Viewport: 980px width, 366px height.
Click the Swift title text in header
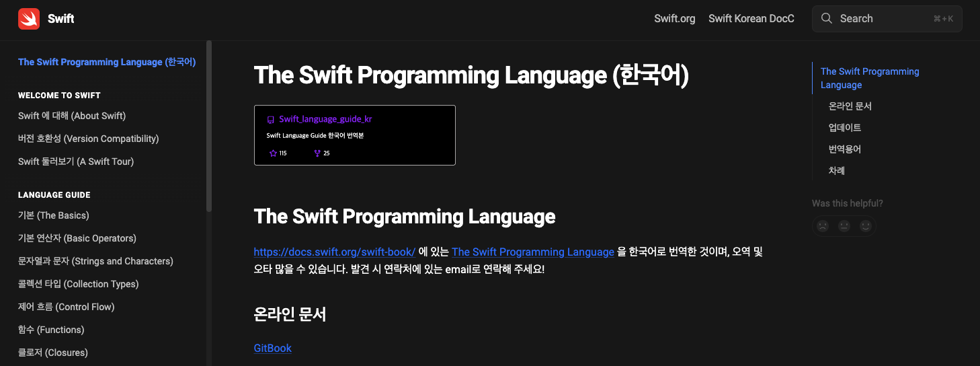tap(61, 19)
